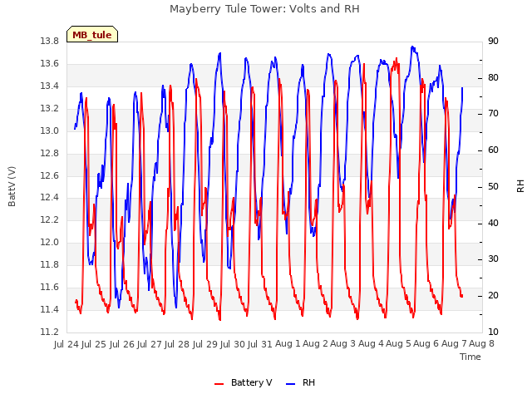Click the 12.2 value on BattV axis
Screen dimensions: 532x399
click(x=49, y=219)
